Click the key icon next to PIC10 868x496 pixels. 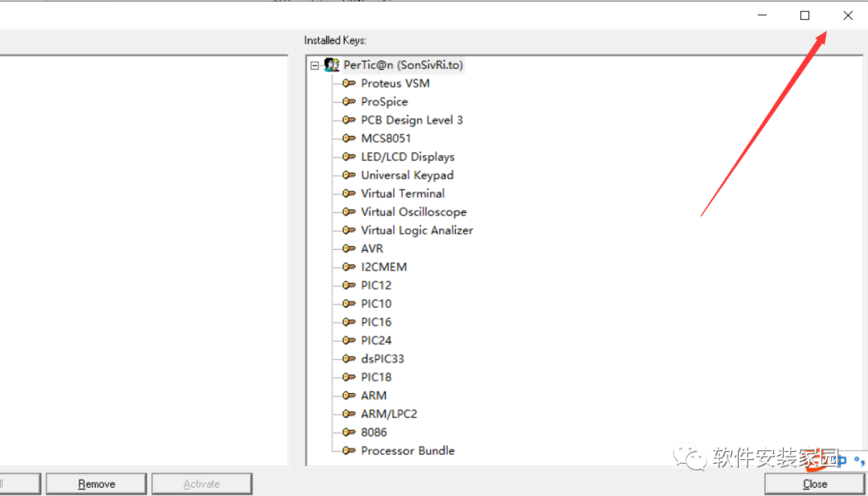click(x=349, y=303)
